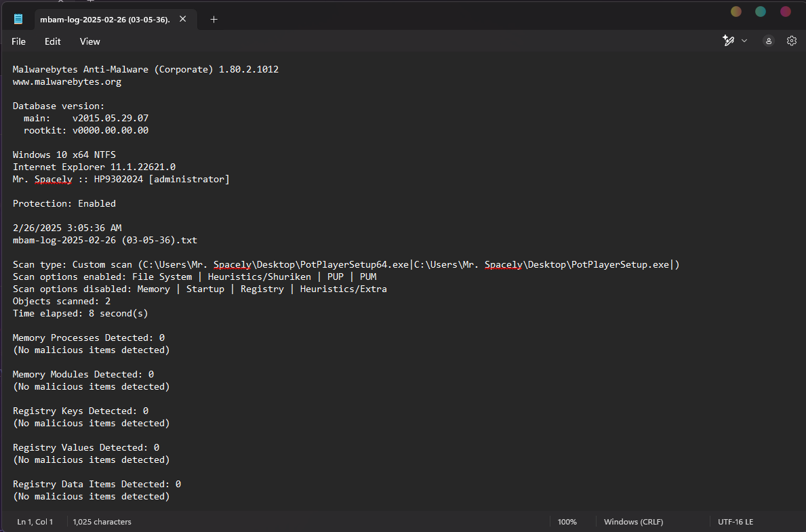Image resolution: width=806 pixels, height=532 pixels.
Task: Click the Objects scanned: 2 line
Action: (62, 301)
